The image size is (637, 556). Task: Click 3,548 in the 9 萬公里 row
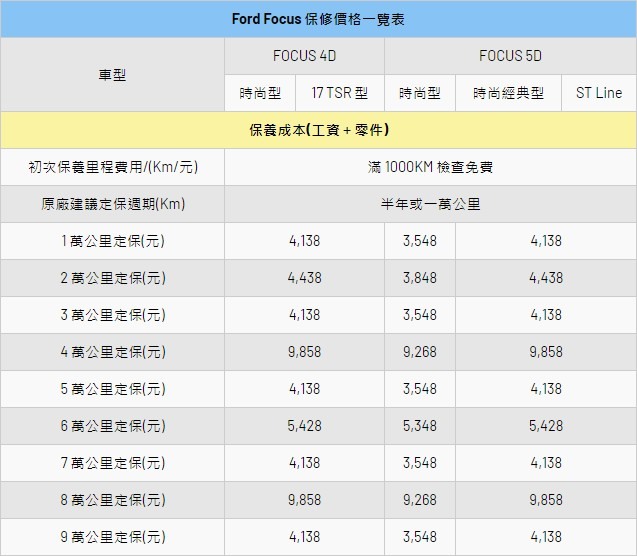(420, 537)
